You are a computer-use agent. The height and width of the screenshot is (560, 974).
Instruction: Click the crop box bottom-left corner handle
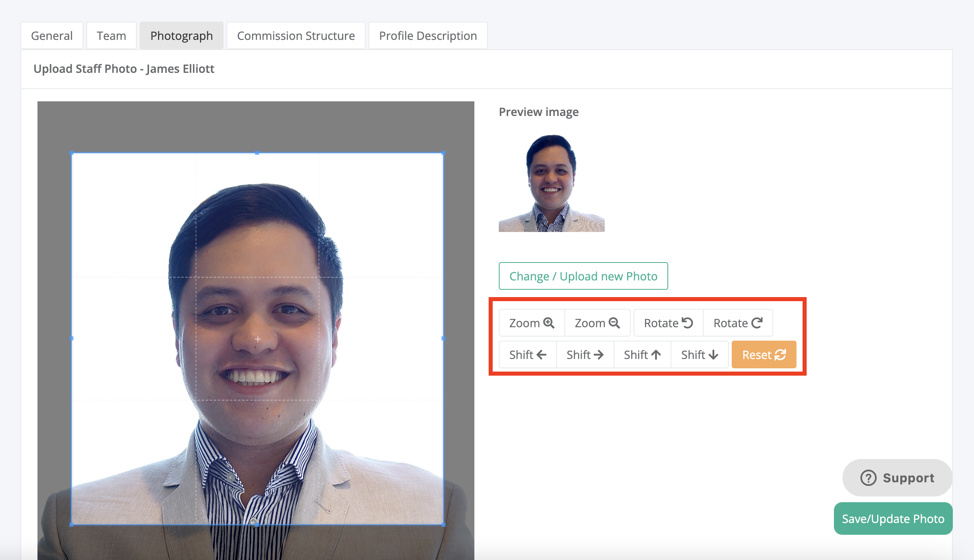[x=72, y=525]
